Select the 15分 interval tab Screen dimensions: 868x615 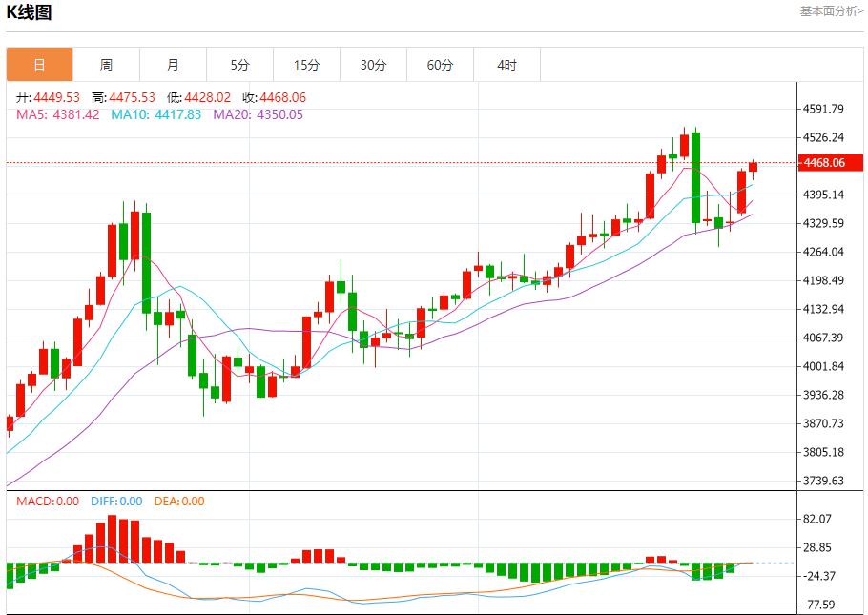[306, 65]
